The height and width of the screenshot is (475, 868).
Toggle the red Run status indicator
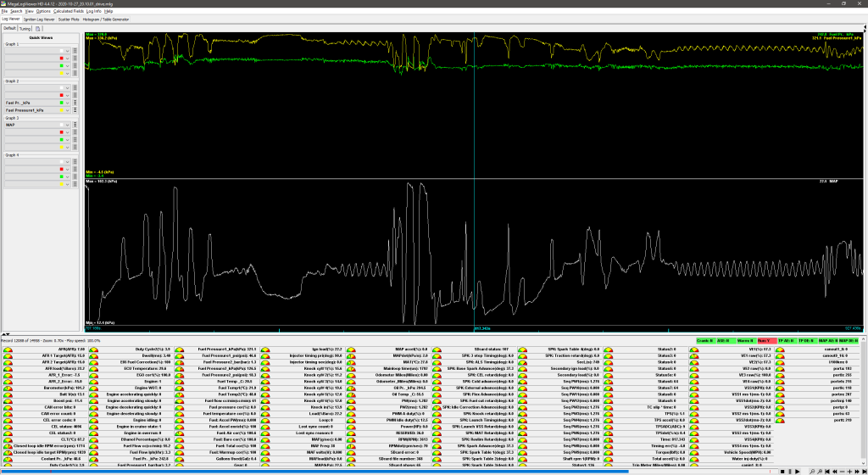766,341
